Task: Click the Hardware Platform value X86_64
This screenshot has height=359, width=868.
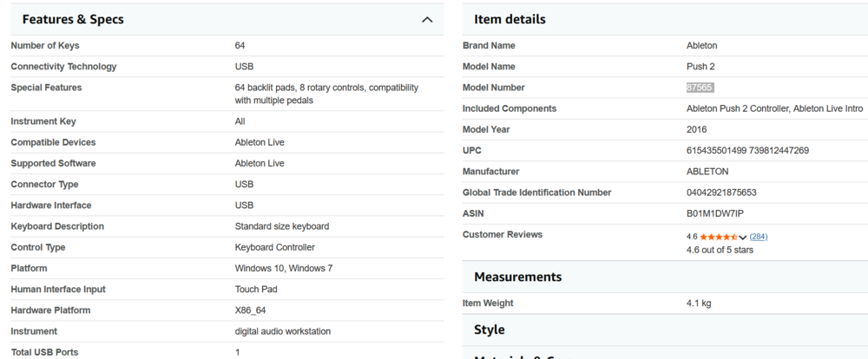Action: (x=250, y=310)
